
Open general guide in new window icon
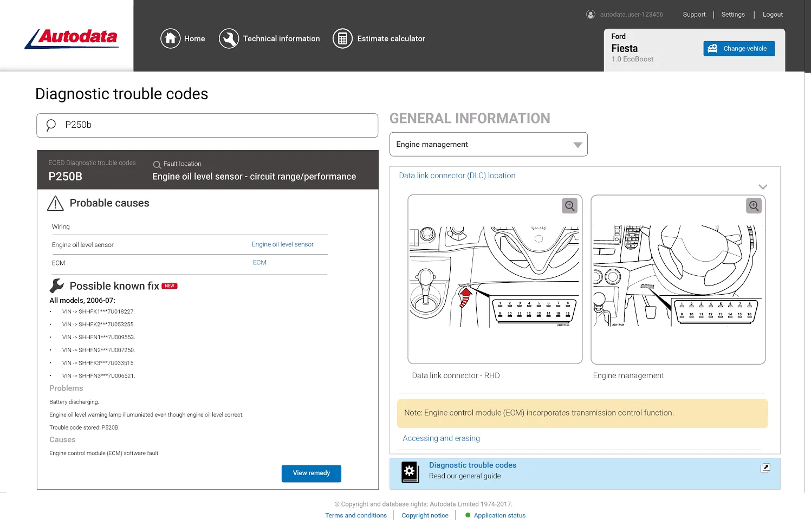[x=765, y=468]
